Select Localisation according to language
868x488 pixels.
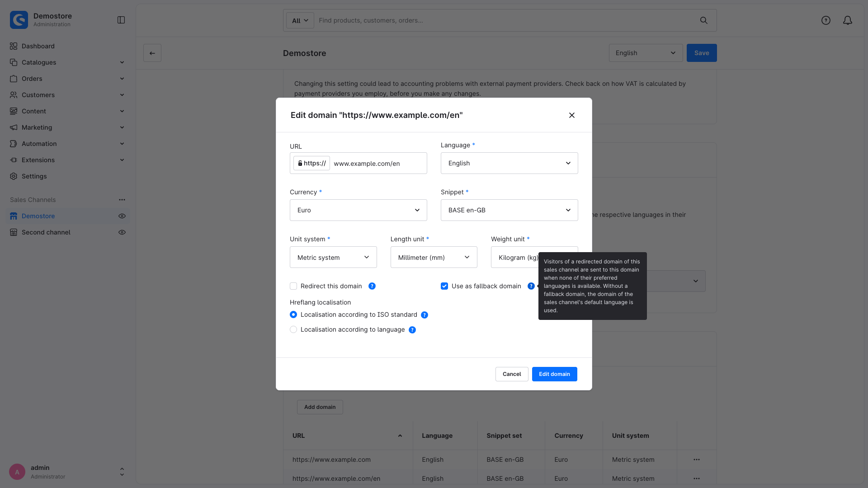point(293,329)
